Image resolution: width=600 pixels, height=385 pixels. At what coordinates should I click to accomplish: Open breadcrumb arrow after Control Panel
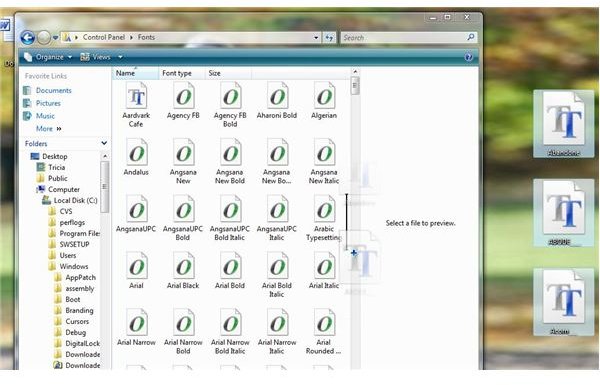131,38
